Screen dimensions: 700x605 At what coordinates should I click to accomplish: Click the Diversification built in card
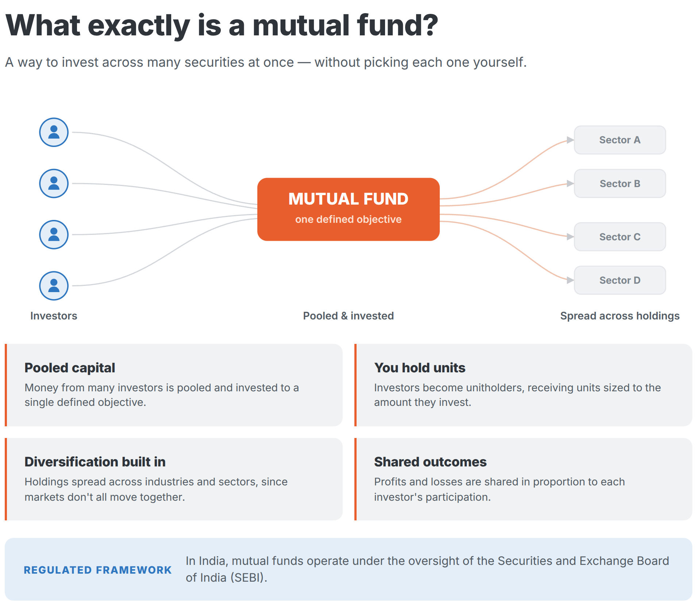[x=174, y=479]
